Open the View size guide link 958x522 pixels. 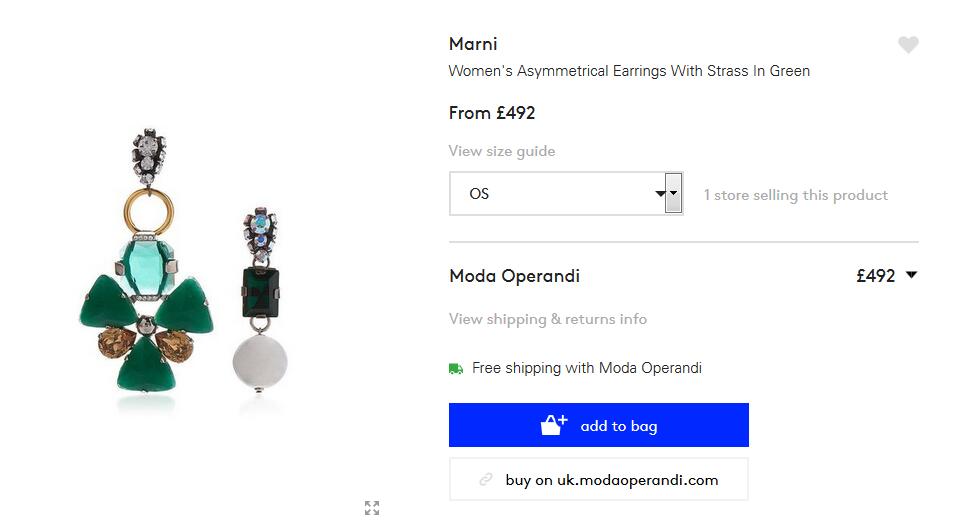502,151
